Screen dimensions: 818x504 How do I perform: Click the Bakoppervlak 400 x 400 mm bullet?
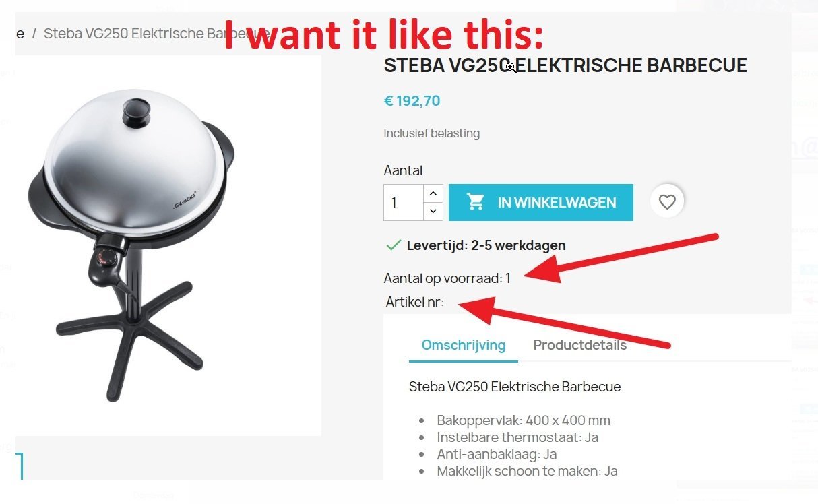point(524,420)
